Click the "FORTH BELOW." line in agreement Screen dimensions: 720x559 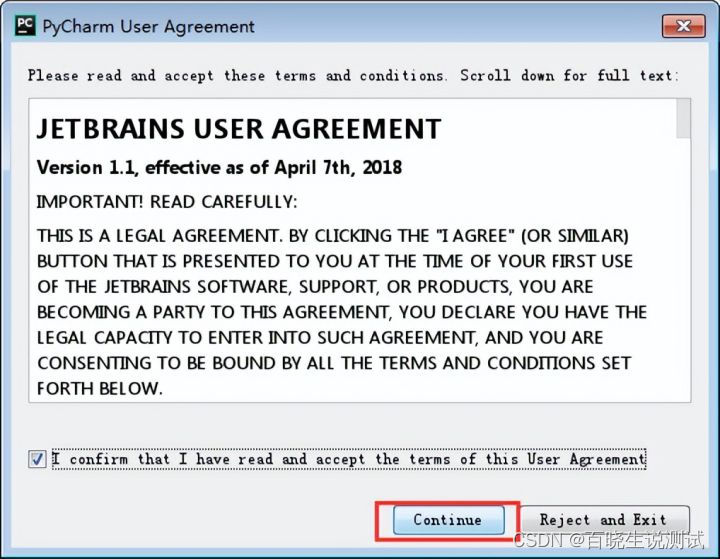(100, 389)
